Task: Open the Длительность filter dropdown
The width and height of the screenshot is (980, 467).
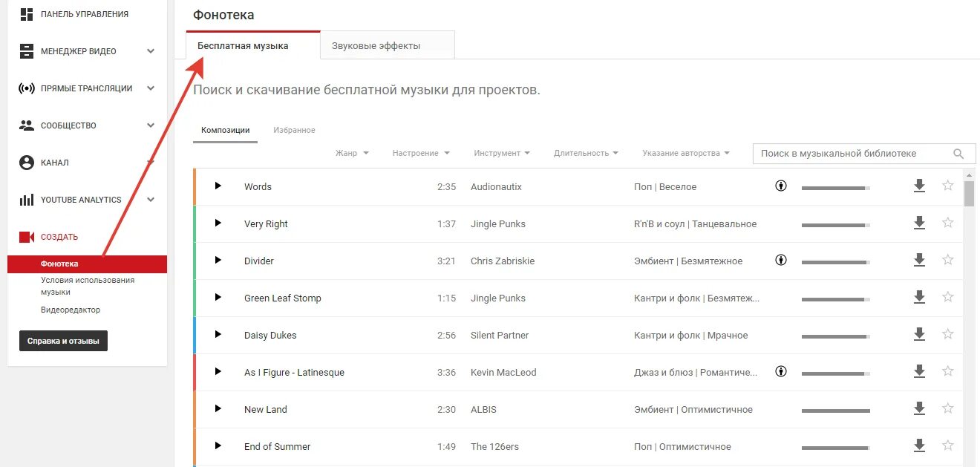Action: coord(587,153)
